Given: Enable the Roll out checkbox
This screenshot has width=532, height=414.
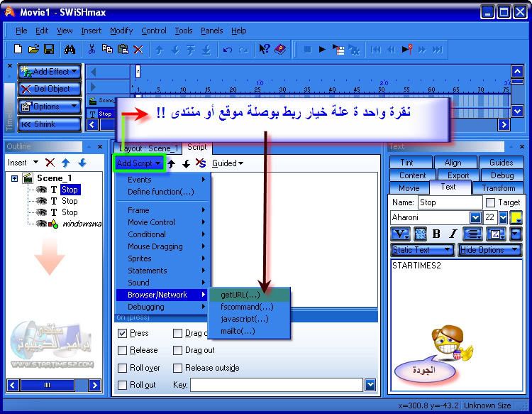Looking at the screenshot, I should 123,385.
